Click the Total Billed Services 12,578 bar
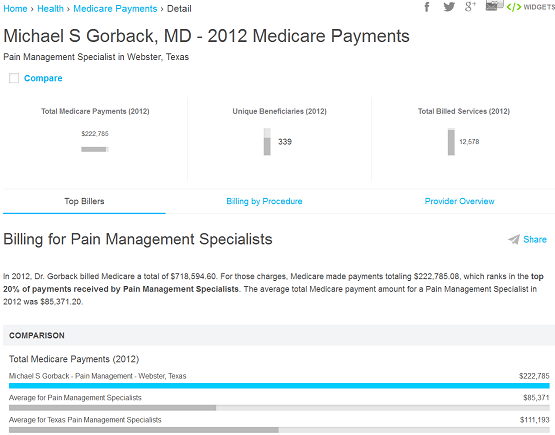The width and height of the screenshot is (555, 435). pos(451,142)
